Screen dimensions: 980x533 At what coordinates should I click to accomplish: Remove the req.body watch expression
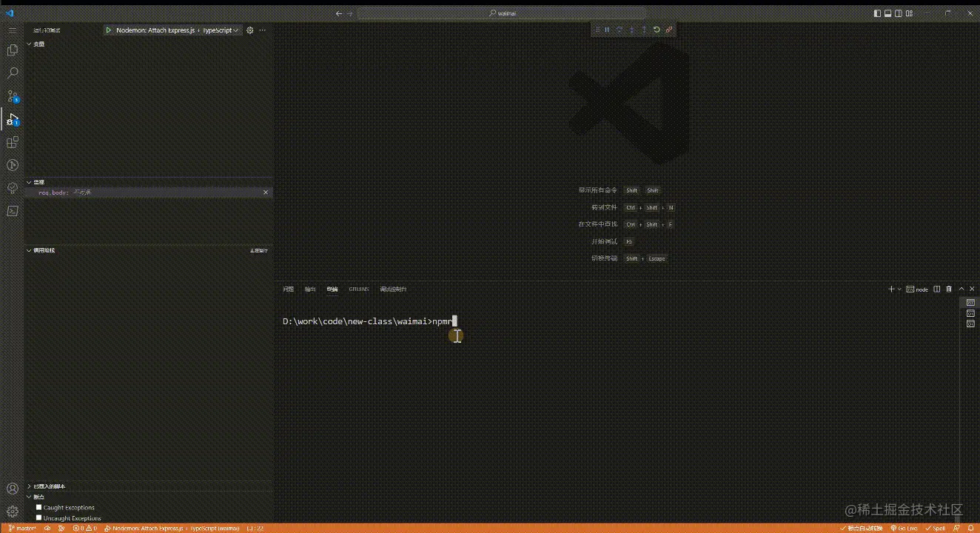[265, 192]
